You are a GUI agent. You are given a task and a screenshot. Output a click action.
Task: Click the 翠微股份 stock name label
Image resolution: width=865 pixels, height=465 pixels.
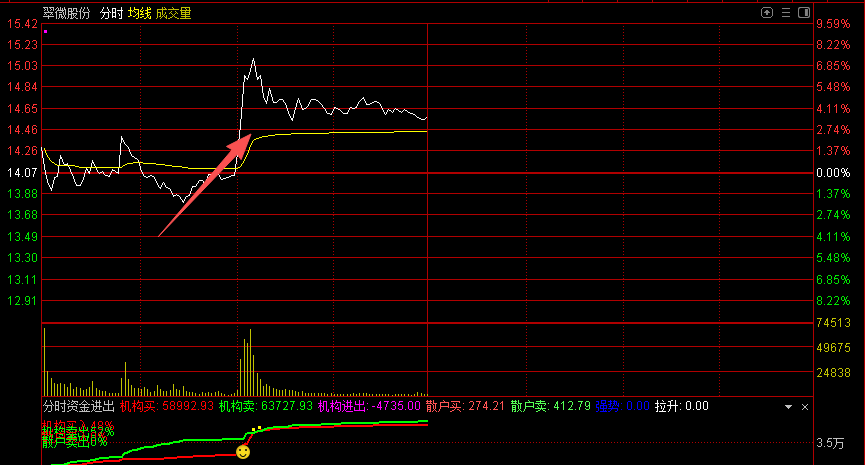point(66,13)
